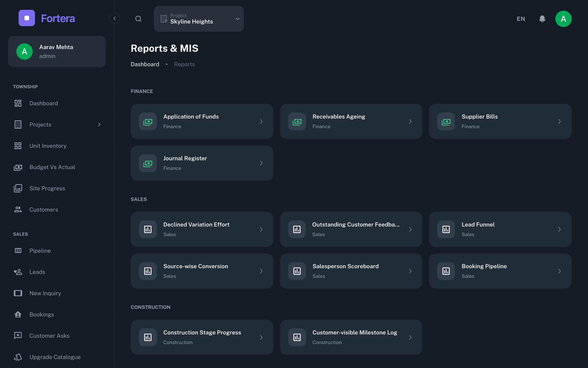Click the Lead Funnel chart icon
The width and height of the screenshot is (588, 368).
[446, 229]
